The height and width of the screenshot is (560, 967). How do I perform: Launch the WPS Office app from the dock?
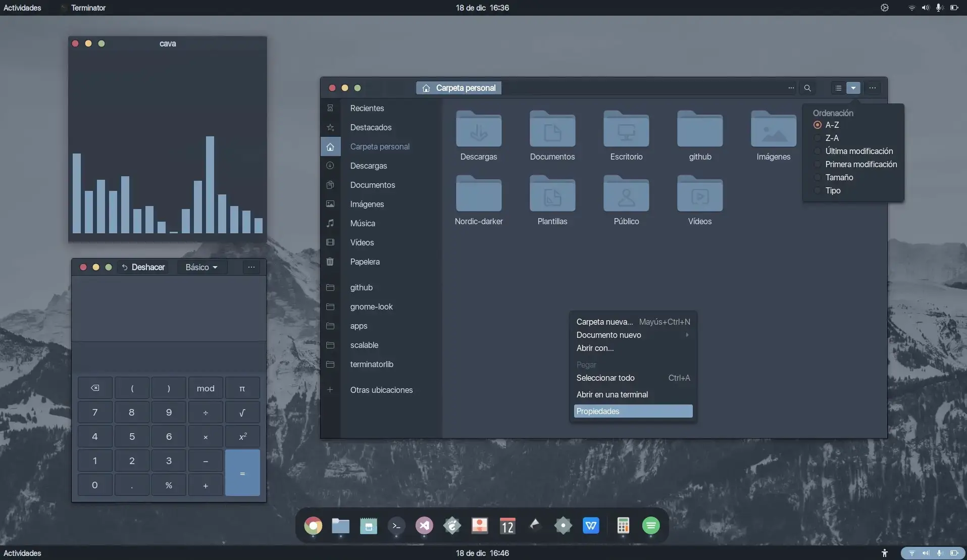pyautogui.click(x=591, y=525)
